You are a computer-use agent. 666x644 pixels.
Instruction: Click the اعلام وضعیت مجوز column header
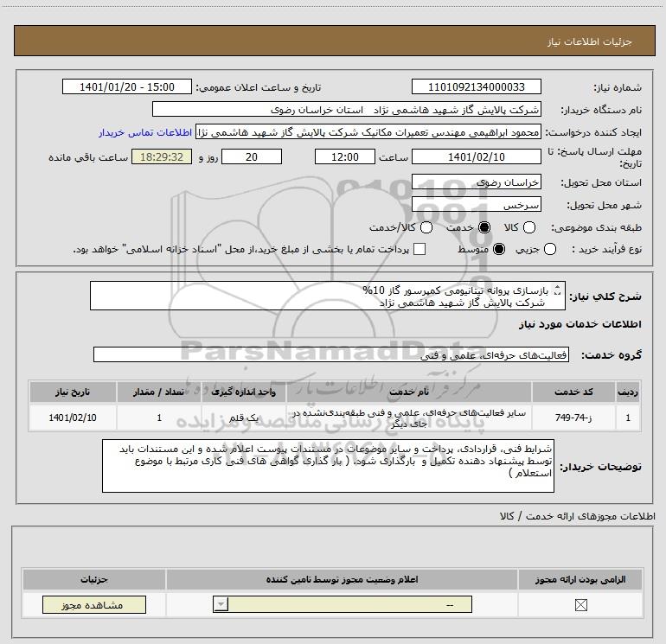tap(342, 579)
